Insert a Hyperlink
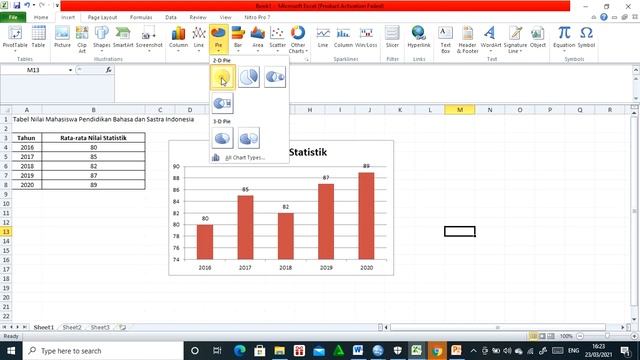This screenshot has height=360, width=640. (419, 37)
